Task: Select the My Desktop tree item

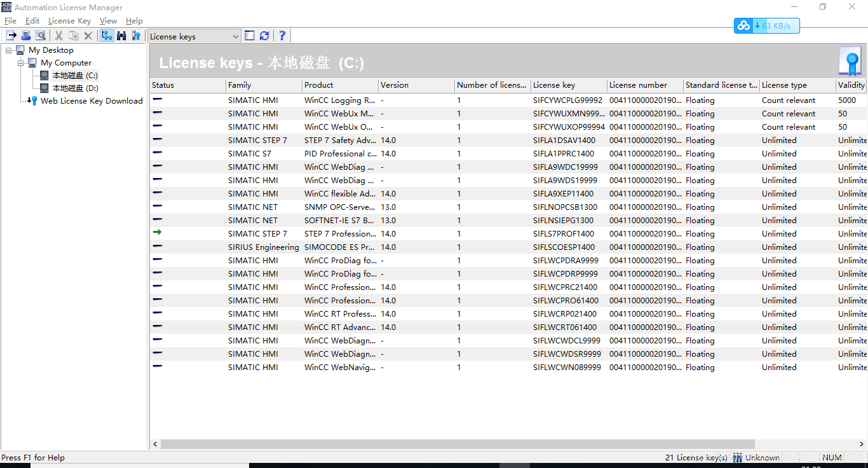Action: 51,50
